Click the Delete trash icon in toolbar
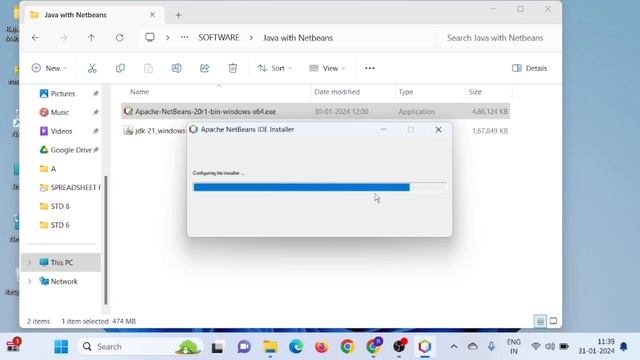 [x=233, y=68]
